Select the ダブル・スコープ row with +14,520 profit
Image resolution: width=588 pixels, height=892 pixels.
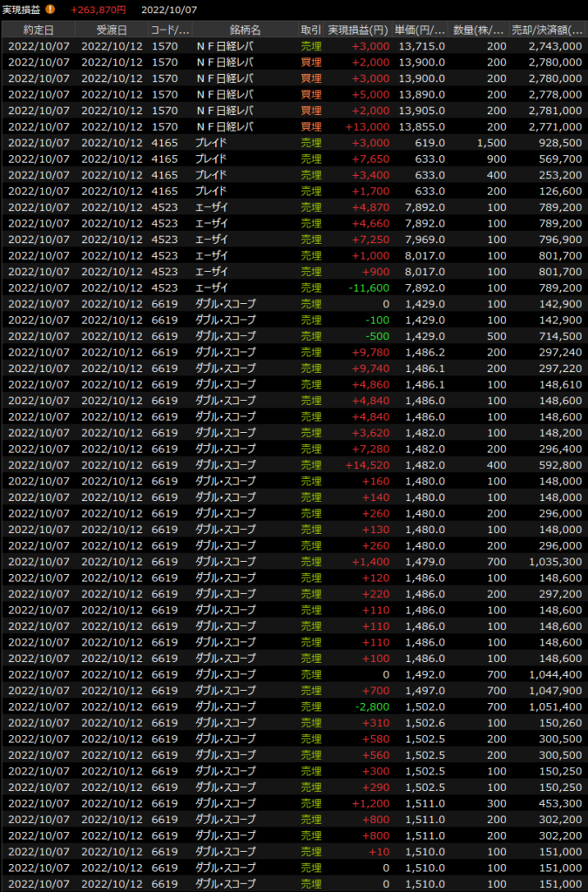click(x=294, y=464)
